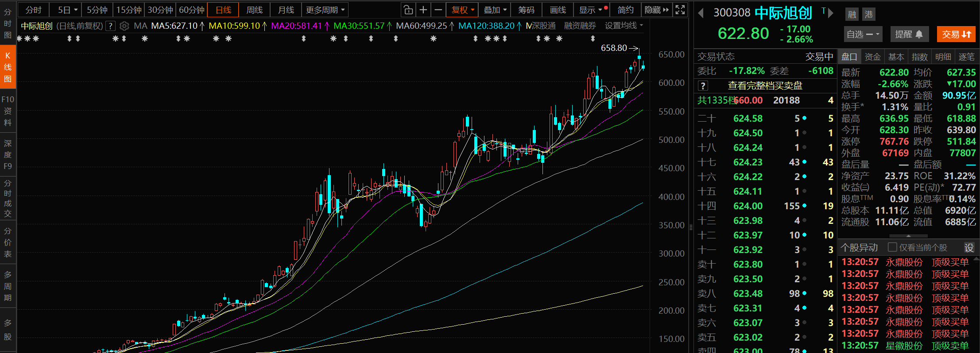Select K线图 sidebar view

click(x=8, y=67)
